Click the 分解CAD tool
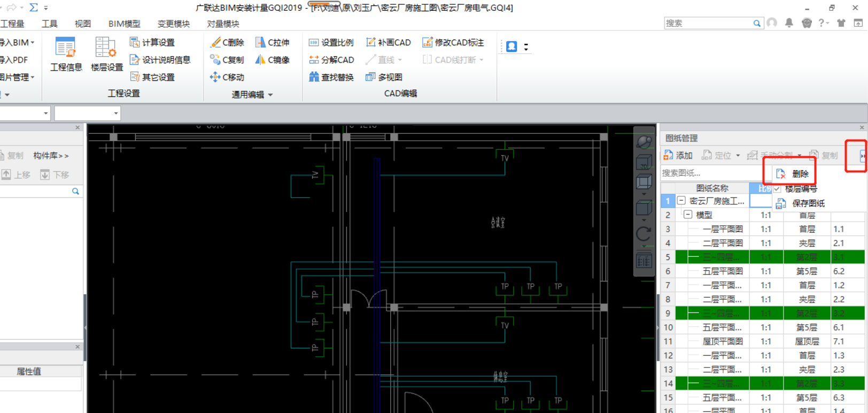The width and height of the screenshot is (868, 413). [x=331, y=60]
